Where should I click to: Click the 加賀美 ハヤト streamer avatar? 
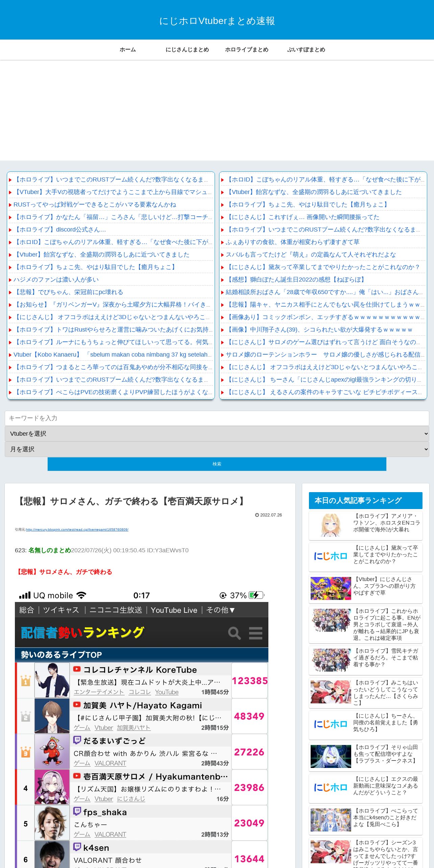pos(52,716)
